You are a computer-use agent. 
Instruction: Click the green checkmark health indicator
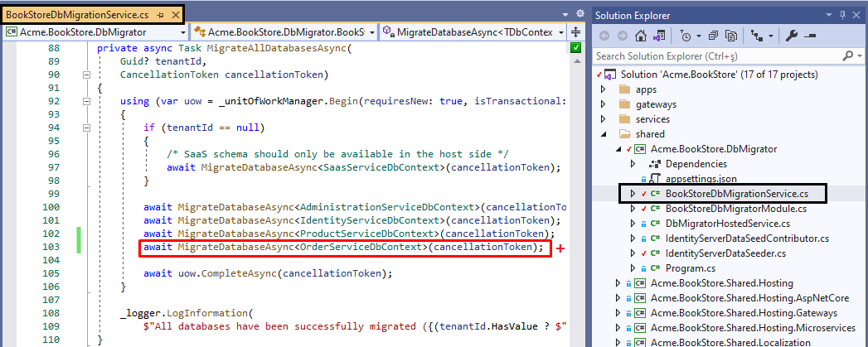pos(575,48)
